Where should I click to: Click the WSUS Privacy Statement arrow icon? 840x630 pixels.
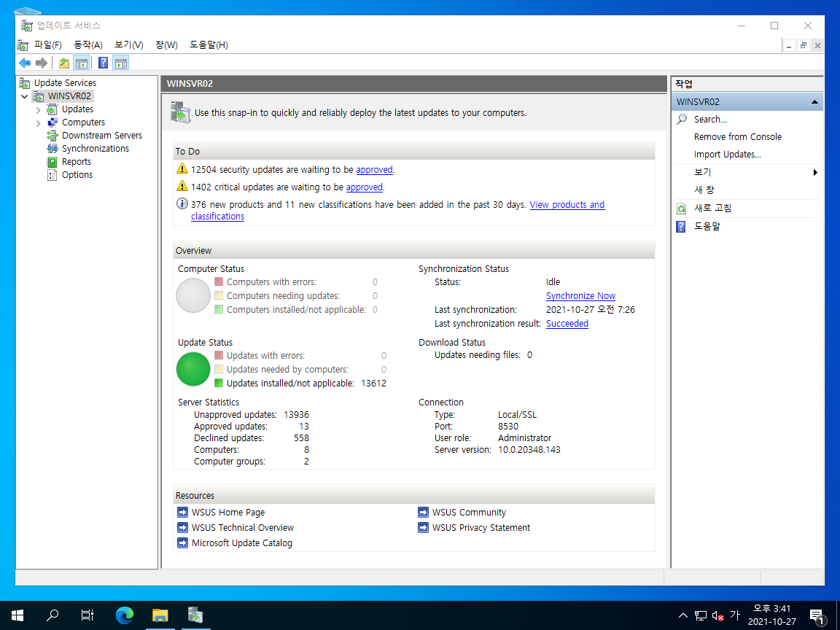423,528
